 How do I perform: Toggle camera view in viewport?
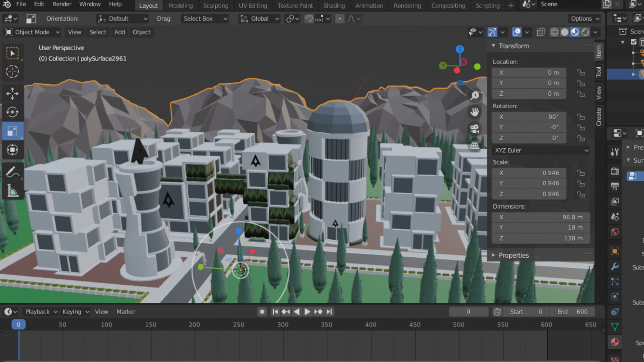(475, 128)
